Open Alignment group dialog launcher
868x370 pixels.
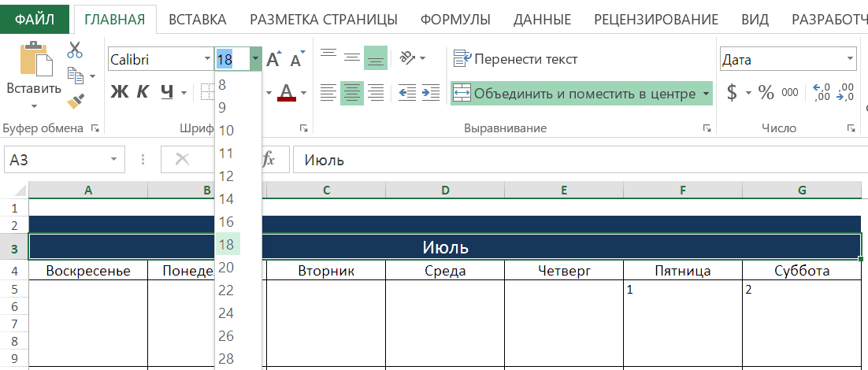point(707,128)
